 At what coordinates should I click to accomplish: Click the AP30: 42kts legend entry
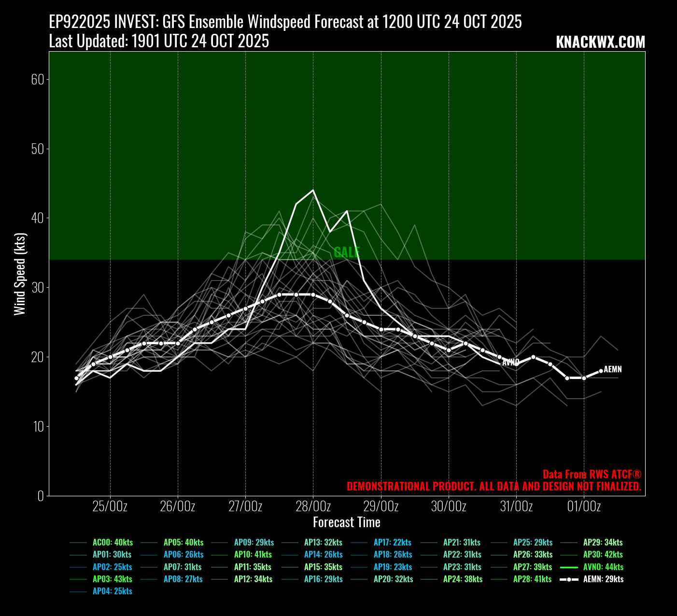[603, 555]
